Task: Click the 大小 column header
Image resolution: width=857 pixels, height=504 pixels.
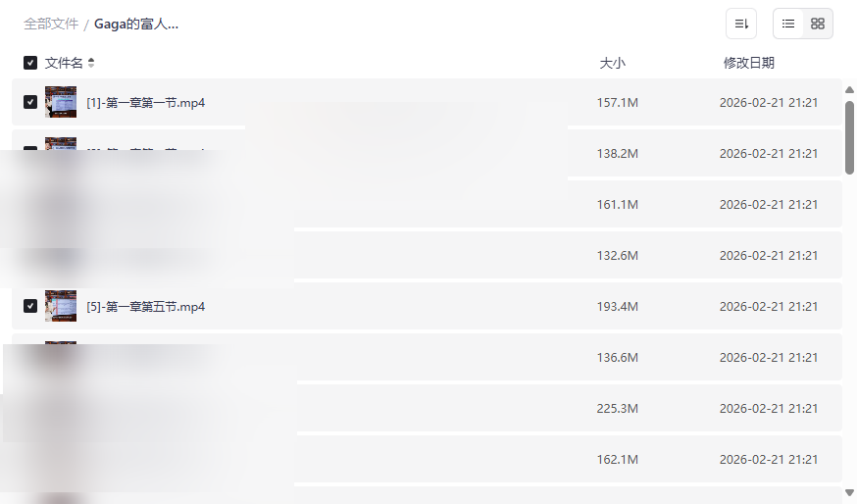Action: (x=612, y=63)
